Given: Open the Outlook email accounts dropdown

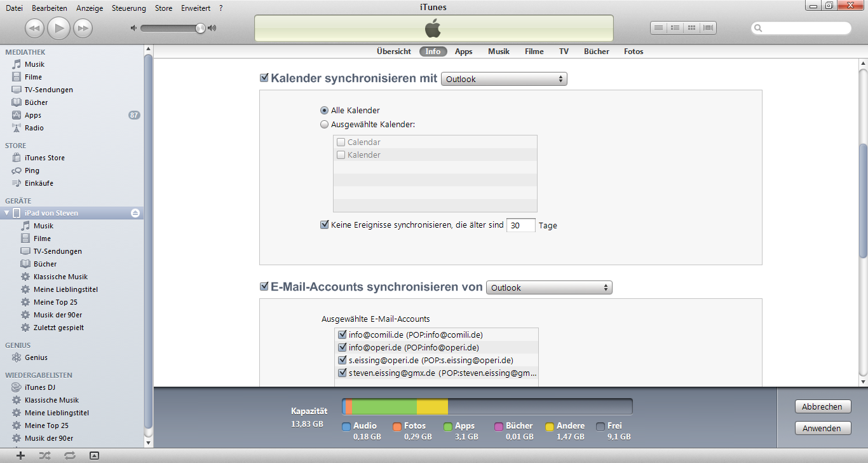Looking at the screenshot, I should tap(549, 287).
